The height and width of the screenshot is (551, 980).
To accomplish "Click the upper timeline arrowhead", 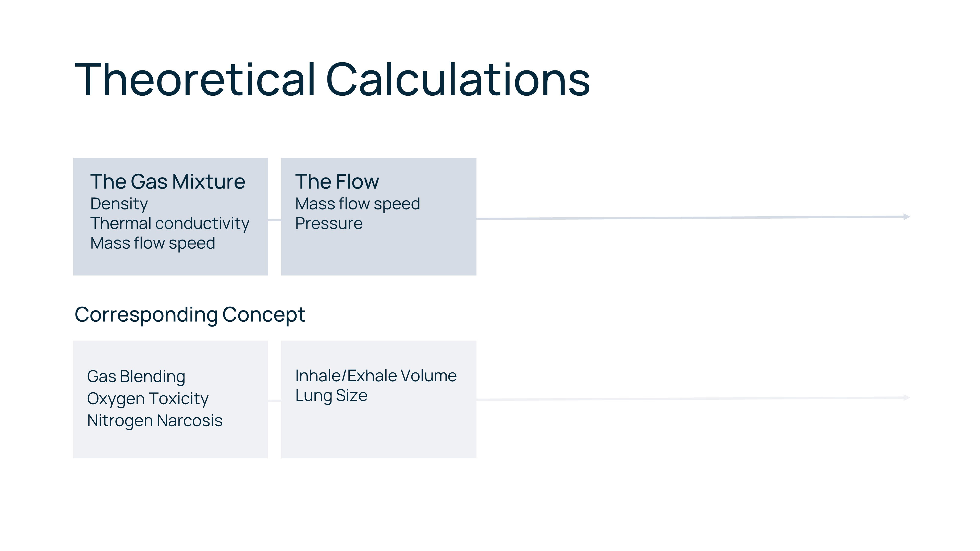I will coord(907,217).
